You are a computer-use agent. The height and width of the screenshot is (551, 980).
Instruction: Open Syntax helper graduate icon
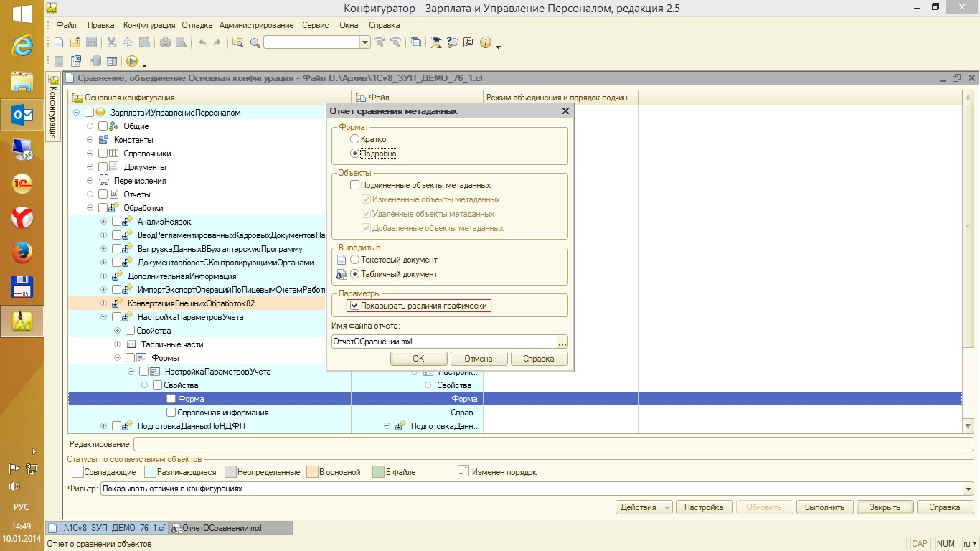[x=437, y=43]
